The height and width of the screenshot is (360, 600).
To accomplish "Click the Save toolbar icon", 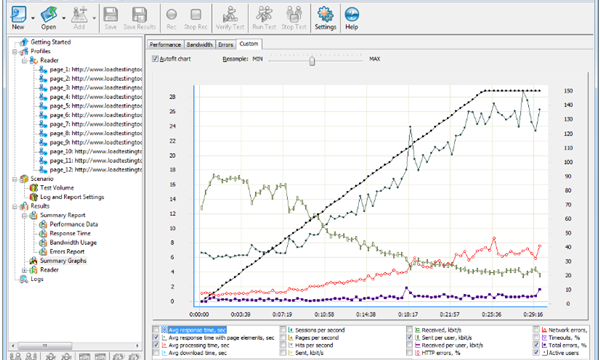I will point(111,15).
